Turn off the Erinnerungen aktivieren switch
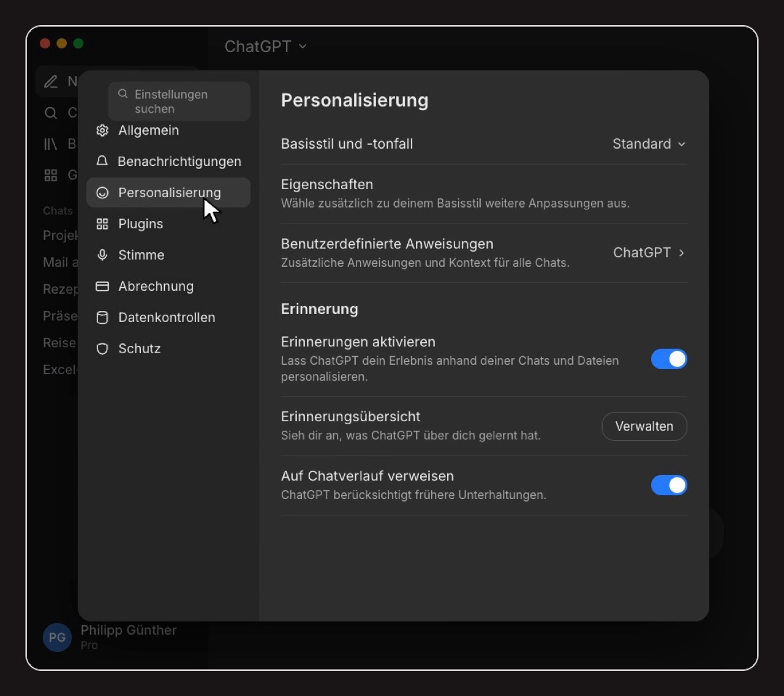 click(669, 359)
